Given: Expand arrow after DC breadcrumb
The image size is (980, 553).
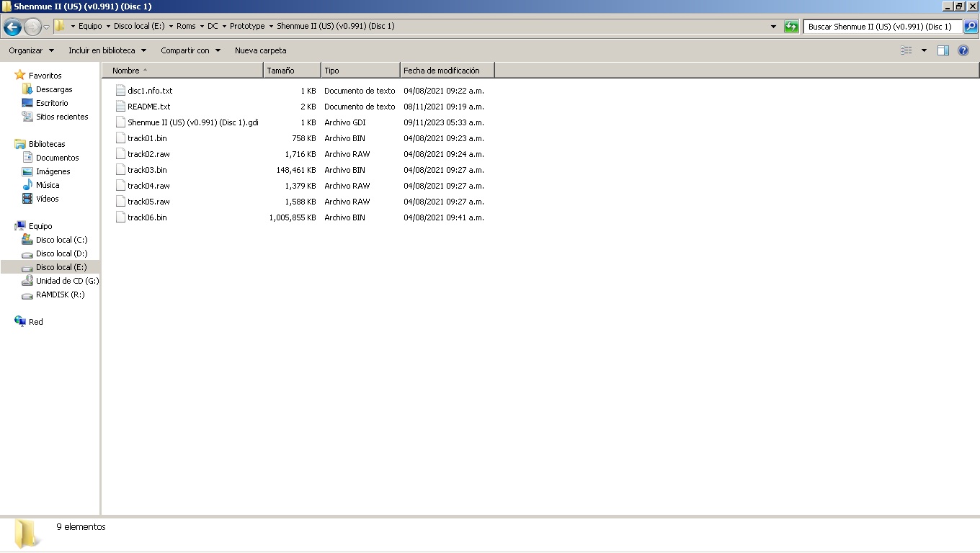Looking at the screenshot, I should point(224,26).
